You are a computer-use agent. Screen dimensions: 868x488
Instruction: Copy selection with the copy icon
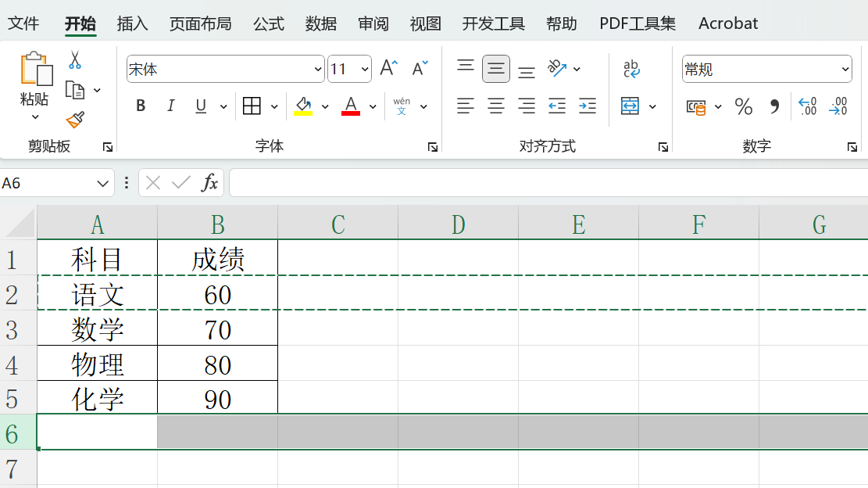click(75, 90)
